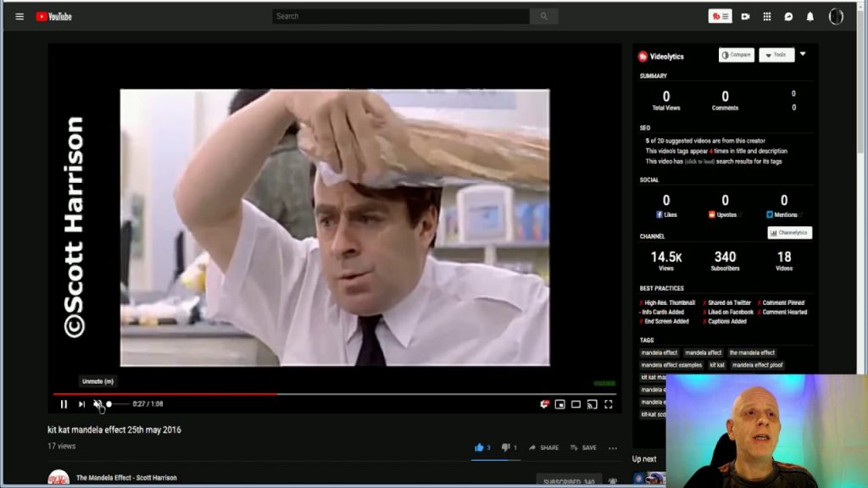868x488 pixels.
Task: Open the notifications bell
Action: tap(810, 17)
